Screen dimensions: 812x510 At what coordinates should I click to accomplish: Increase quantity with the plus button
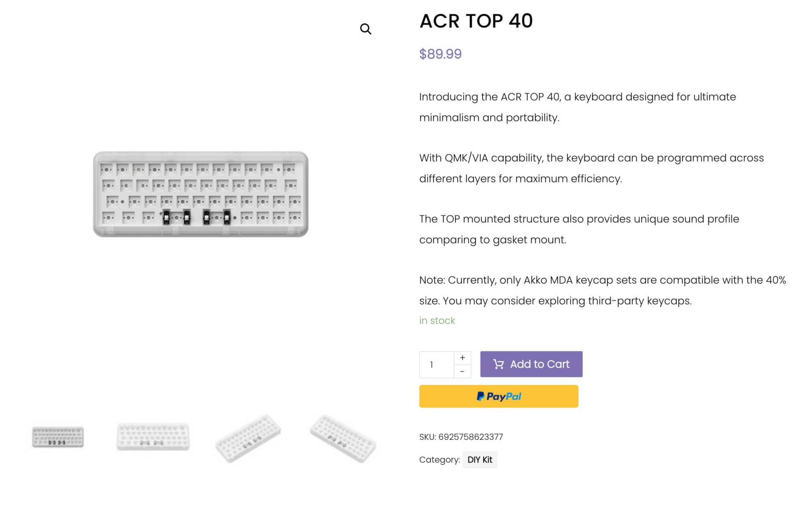[462, 358]
